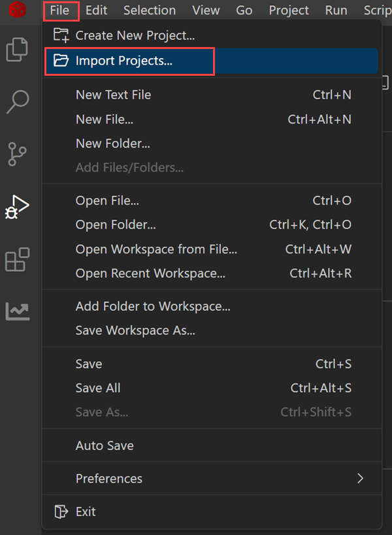Select New Text File
This screenshot has height=535, width=392.
click(x=212, y=95)
